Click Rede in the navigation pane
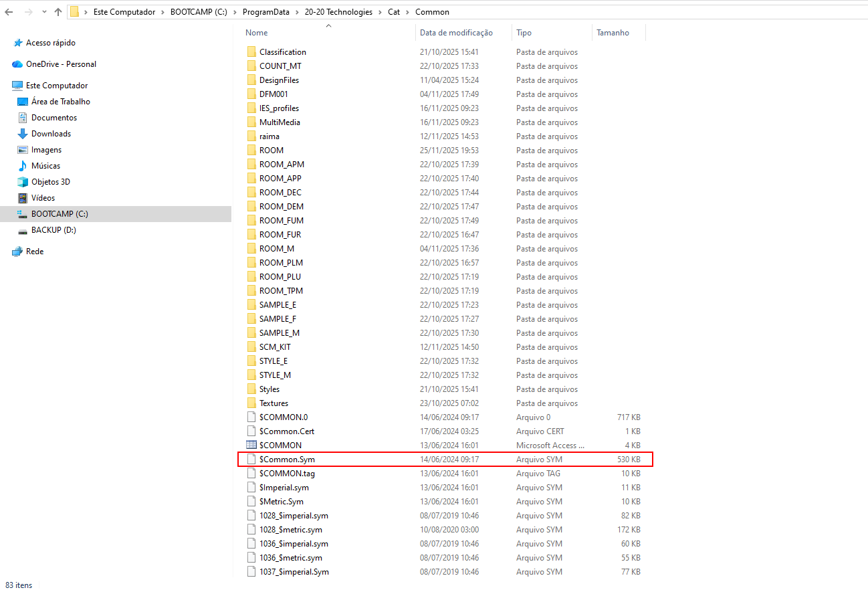 coord(35,252)
